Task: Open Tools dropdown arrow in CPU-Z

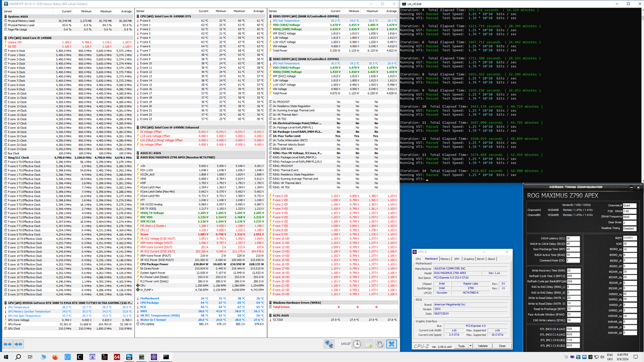Action: pyautogui.click(x=470, y=346)
